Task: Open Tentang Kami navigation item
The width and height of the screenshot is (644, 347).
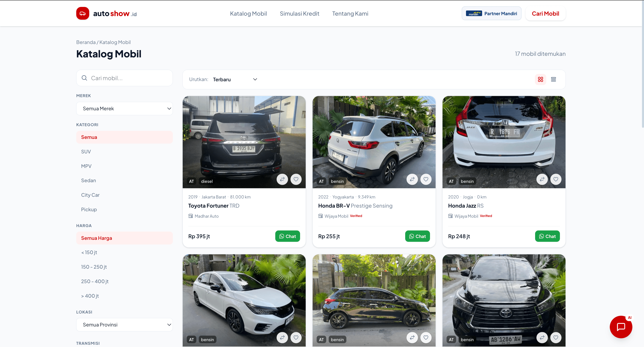Action: click(350, 13)
